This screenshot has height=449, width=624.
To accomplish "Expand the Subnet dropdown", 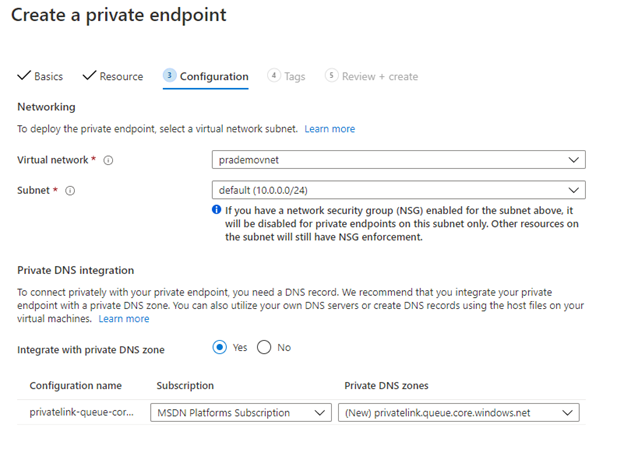I will click(x=400, y=190).
